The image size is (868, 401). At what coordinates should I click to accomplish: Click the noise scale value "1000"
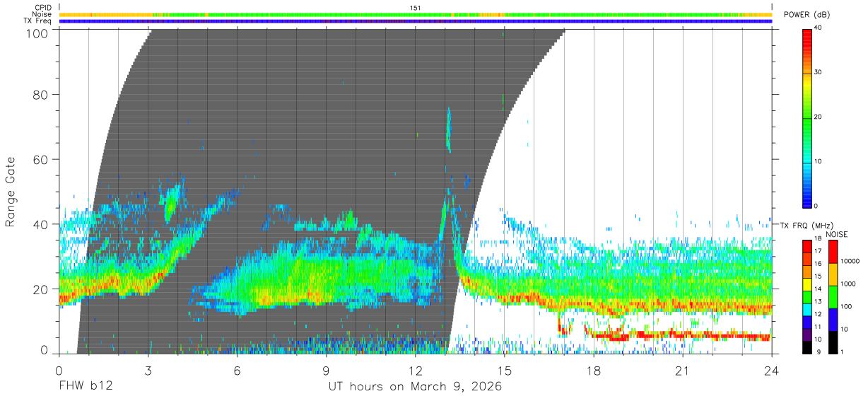click(849, 284)
